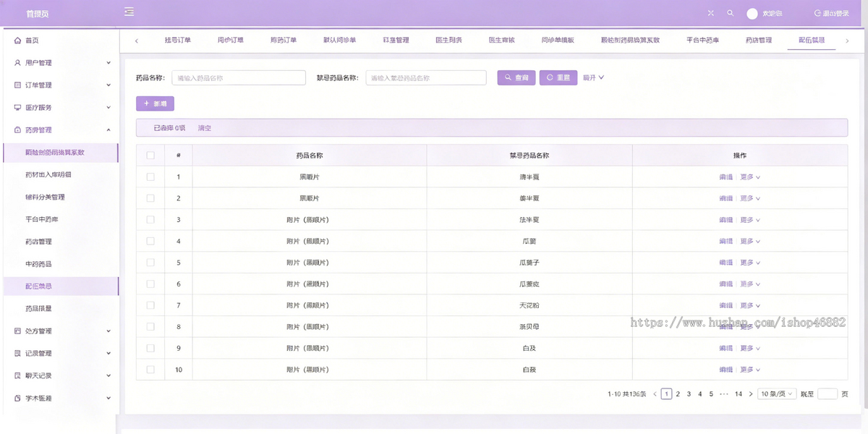The width and height of the screenshot is (868, 434).
Task: Expand search filters with 展开 chevron
Action: (601, 77)
